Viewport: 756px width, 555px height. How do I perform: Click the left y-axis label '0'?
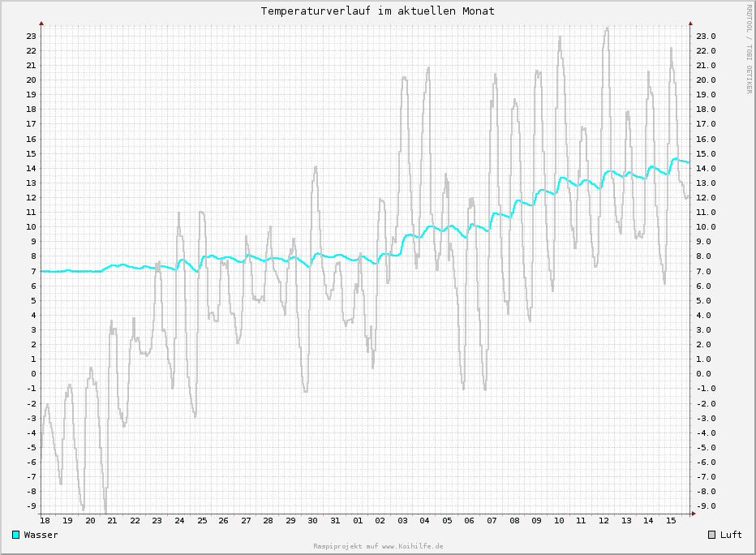click(x=34, y=374)
